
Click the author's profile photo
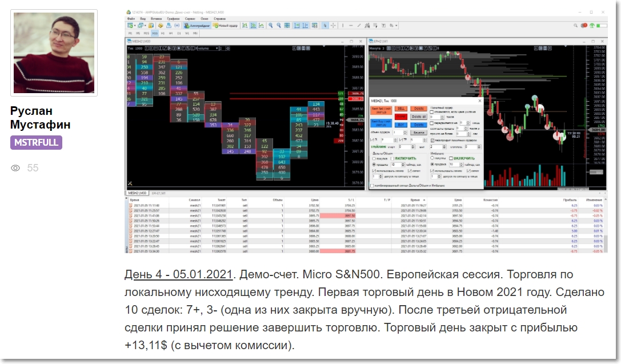coord(54,53)
